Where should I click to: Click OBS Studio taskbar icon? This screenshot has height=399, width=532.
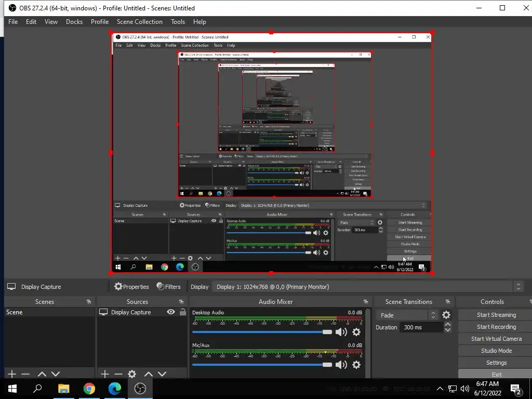[140, 389]
